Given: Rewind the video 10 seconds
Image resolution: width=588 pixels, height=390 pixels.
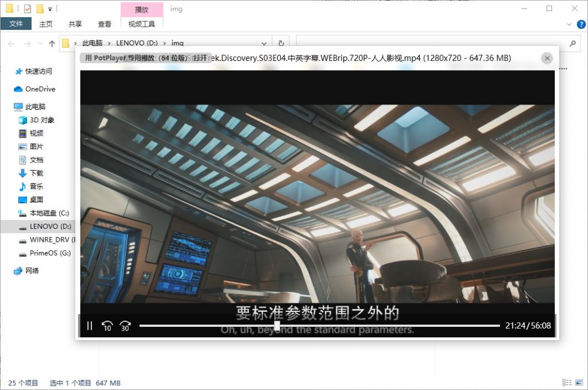Looking at the screenshot, I should (107, 326).
